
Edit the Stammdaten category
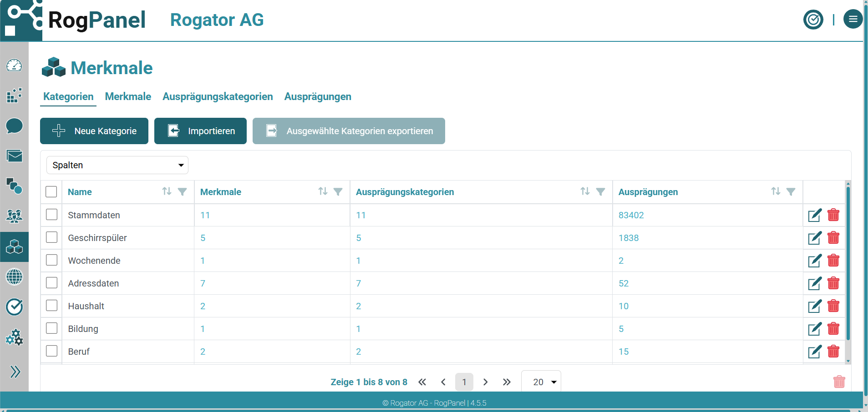point(814,215)
